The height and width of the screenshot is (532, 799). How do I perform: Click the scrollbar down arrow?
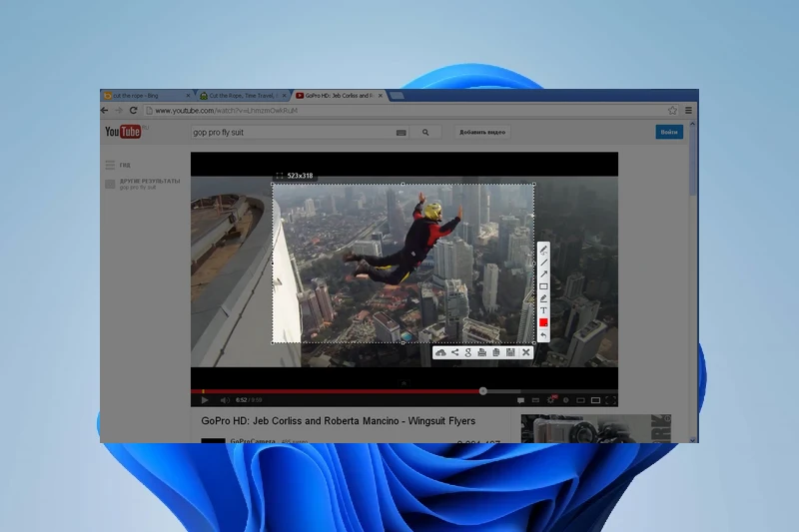tap(692, 440)
